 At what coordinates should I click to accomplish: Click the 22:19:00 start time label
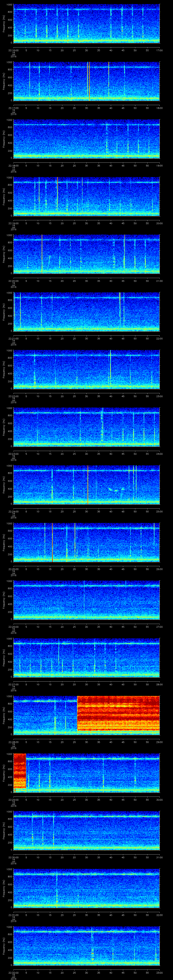click(x=13, y=223)
